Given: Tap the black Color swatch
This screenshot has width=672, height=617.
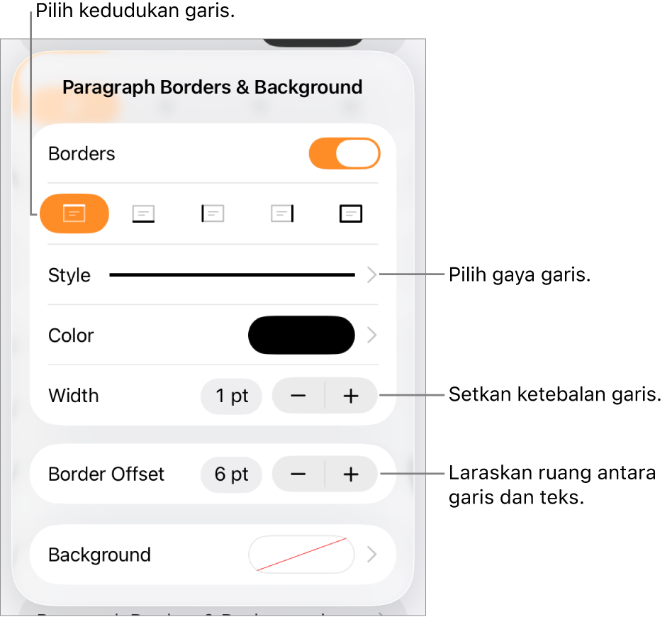Looking at the screenshot, I should 301,335.
